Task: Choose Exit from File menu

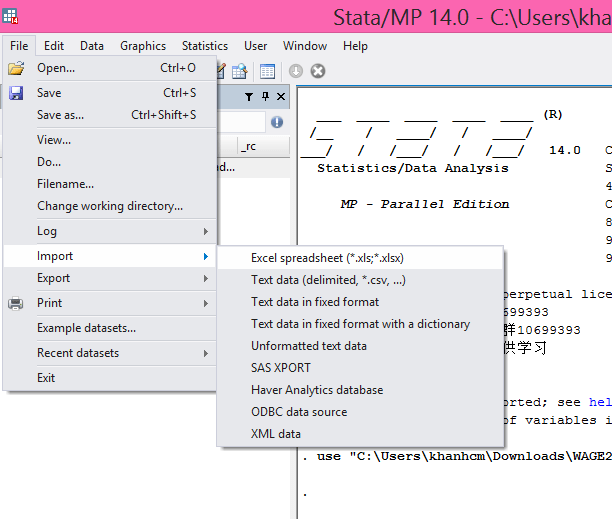Action: coord(110,378)
